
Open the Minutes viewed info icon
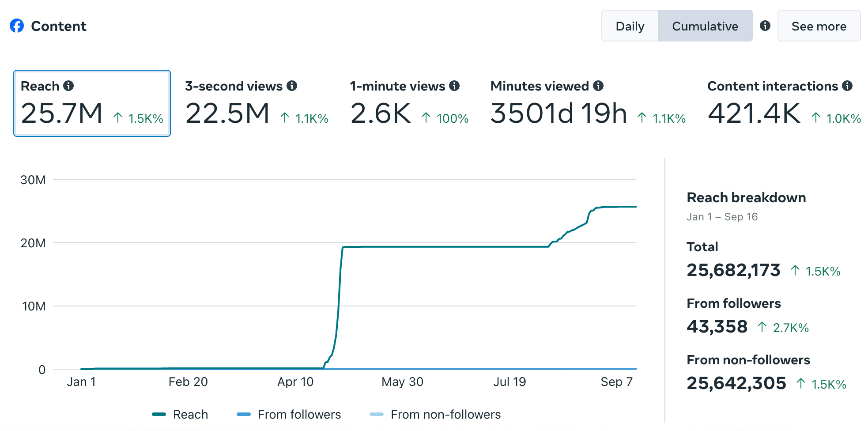(x=598, y=86)
